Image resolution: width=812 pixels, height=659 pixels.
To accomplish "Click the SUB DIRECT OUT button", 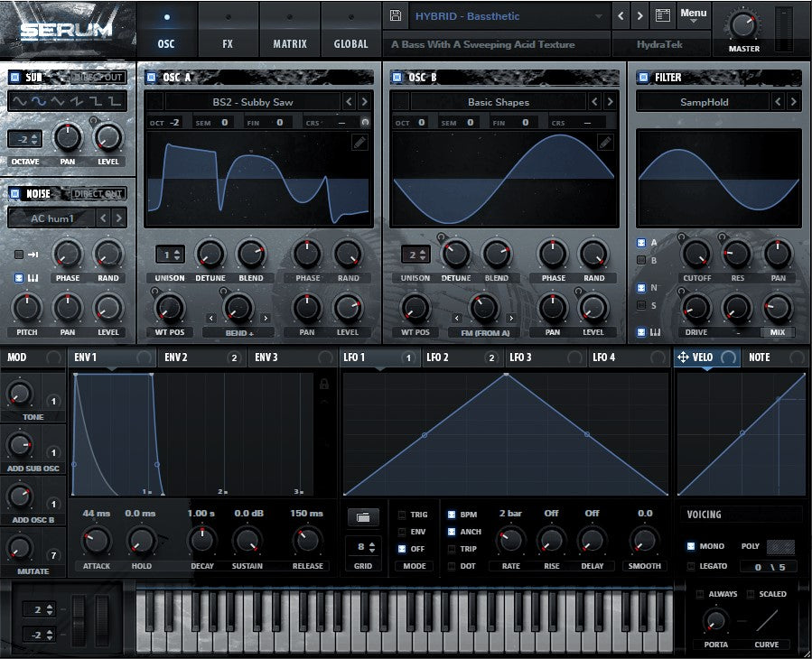I will click(99, 78).
